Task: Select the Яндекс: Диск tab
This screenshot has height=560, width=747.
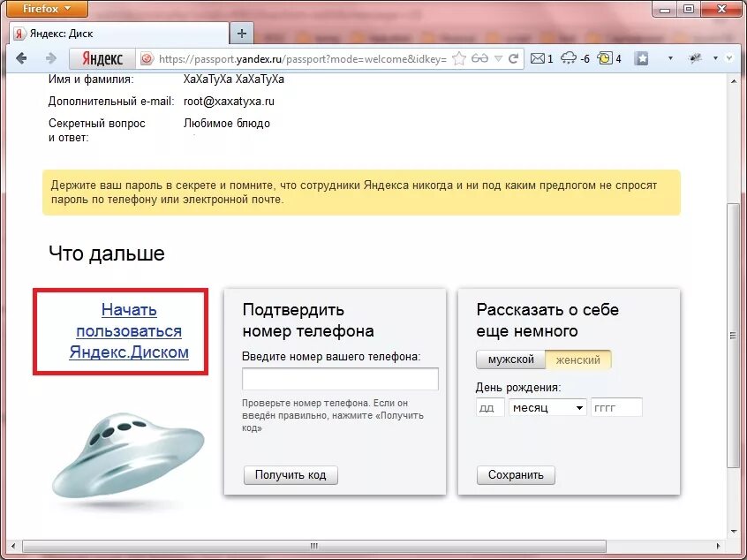Action: [119, 34]
